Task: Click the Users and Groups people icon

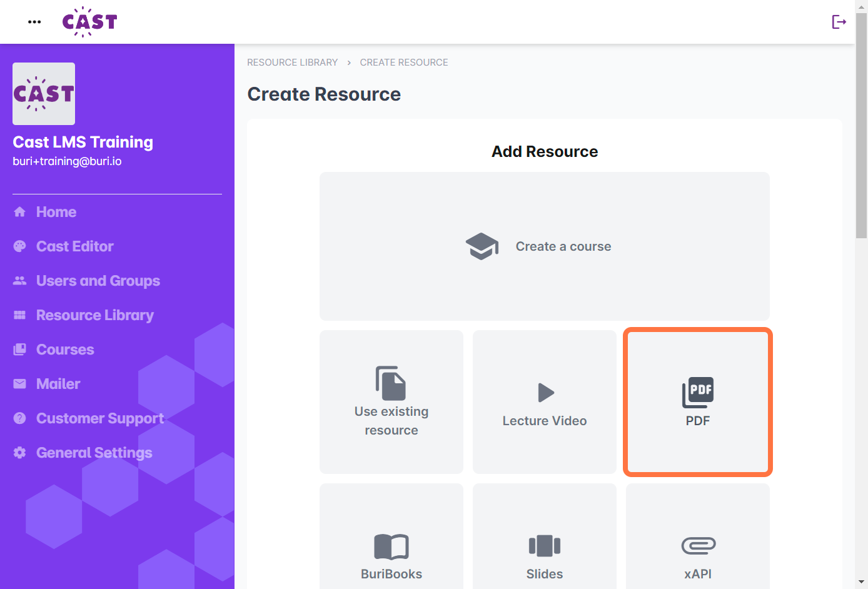Action: (x=20, y=281)
